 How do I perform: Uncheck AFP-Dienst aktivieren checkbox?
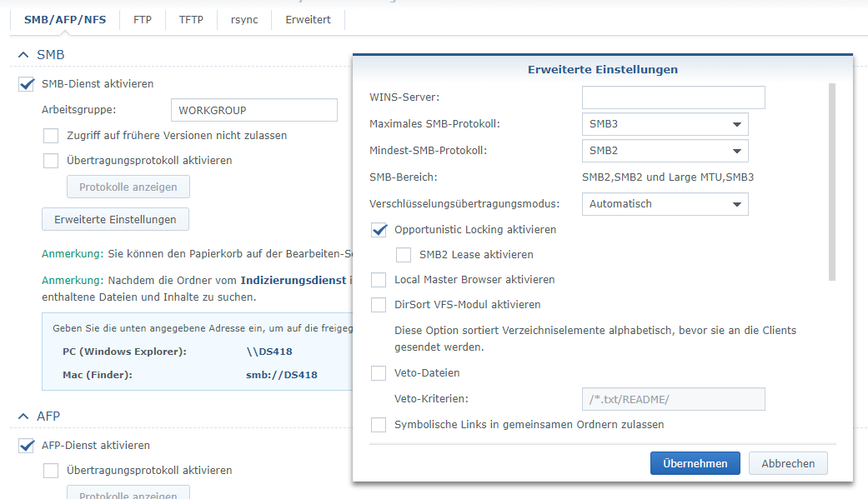pyautogui.click(x=26, y=446)
